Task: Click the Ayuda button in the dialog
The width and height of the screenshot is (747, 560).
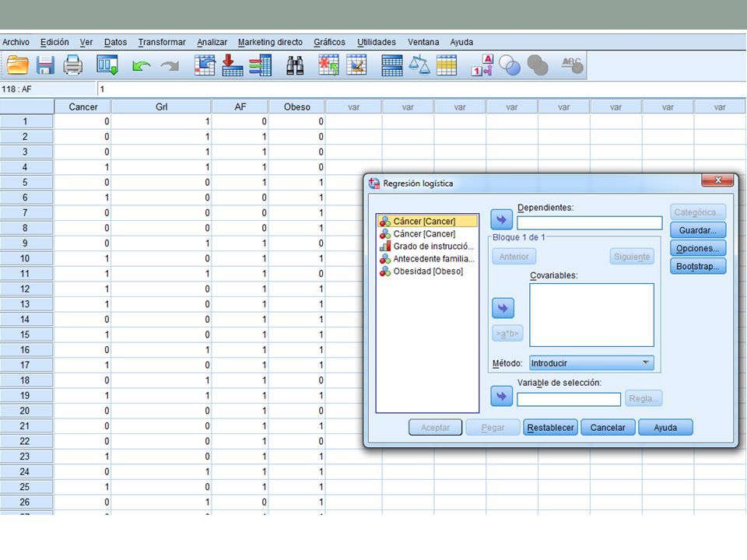Action: click(665, 428)
